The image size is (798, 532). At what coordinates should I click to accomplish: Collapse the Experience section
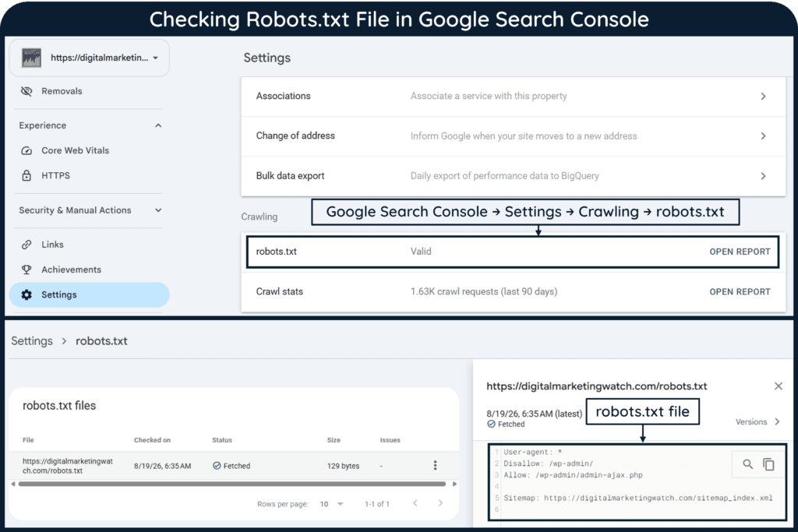coord(158,125)
